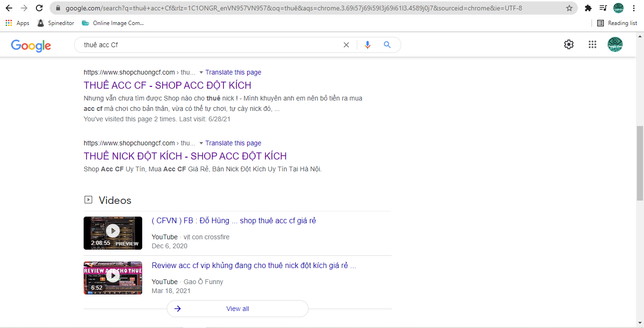
Task: Reload the current page
Action: point(39,8)
